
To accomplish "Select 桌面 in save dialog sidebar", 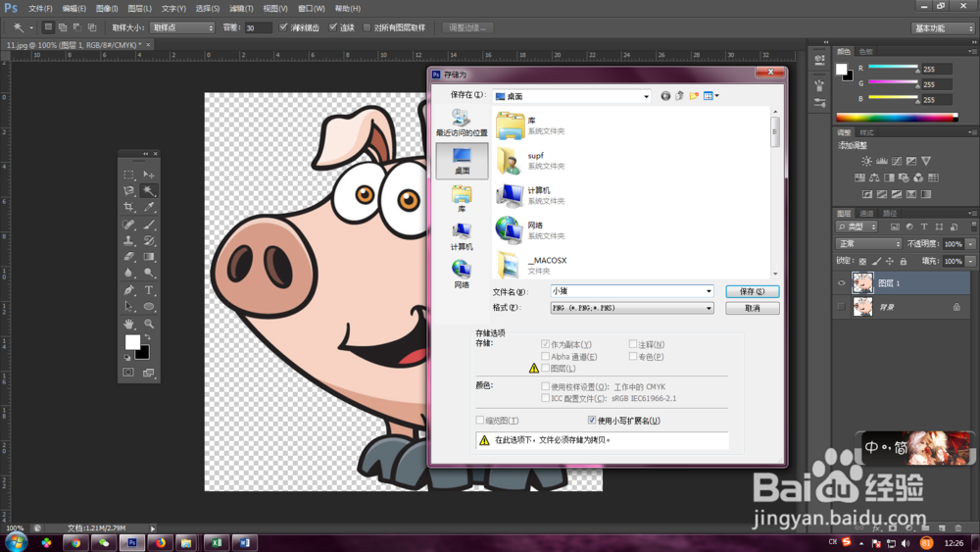I will click(x=462, y=161).
